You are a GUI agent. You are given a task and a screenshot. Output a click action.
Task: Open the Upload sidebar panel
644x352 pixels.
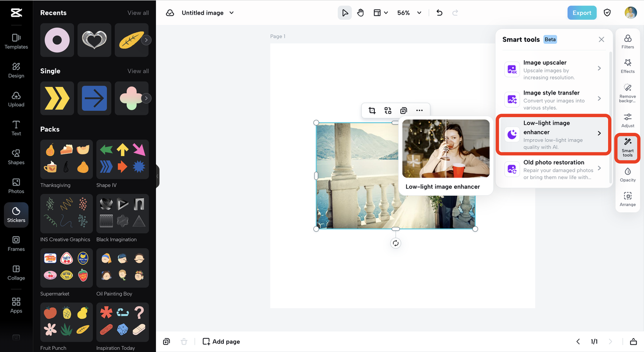pyautogui.click(x=16, y=100)
